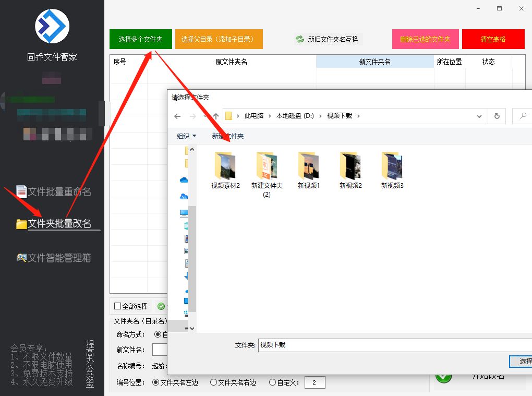The height and width of the screenshot is (396, 532).
Task: Expand the chevron before 此电脑 in breadcrumb
Action: coord(238,116)
